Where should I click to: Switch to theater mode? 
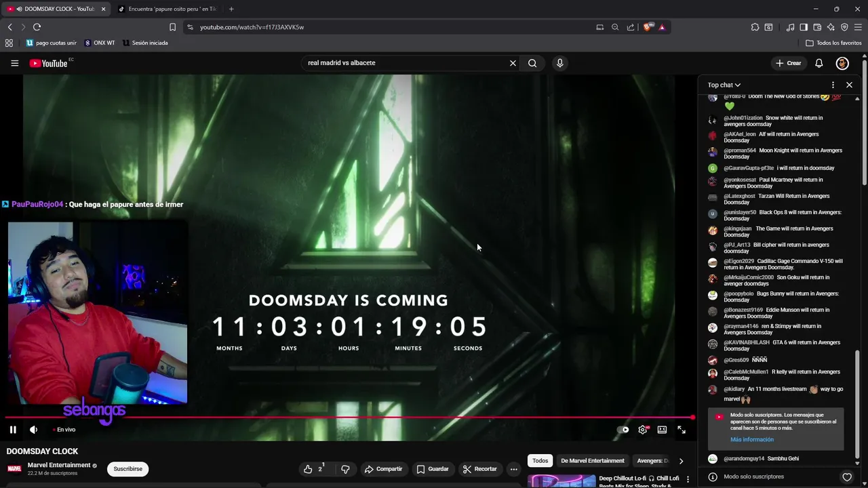click(x=662, y=430)
